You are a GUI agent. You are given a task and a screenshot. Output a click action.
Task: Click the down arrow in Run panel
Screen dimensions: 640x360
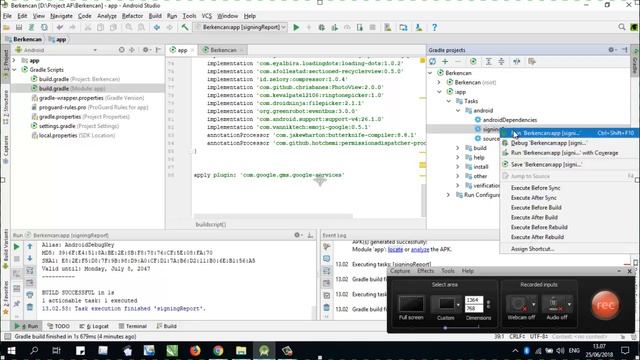coord(30,258)
